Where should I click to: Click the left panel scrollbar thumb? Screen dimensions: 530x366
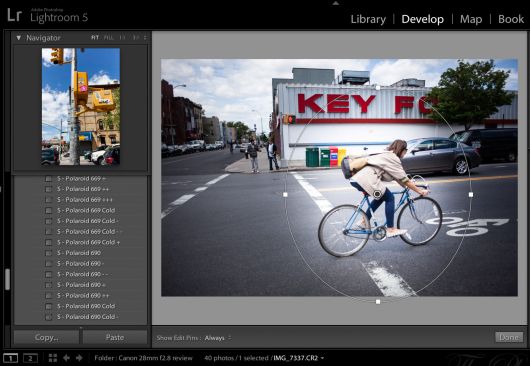pyautogui.click(x=7, y=279)
